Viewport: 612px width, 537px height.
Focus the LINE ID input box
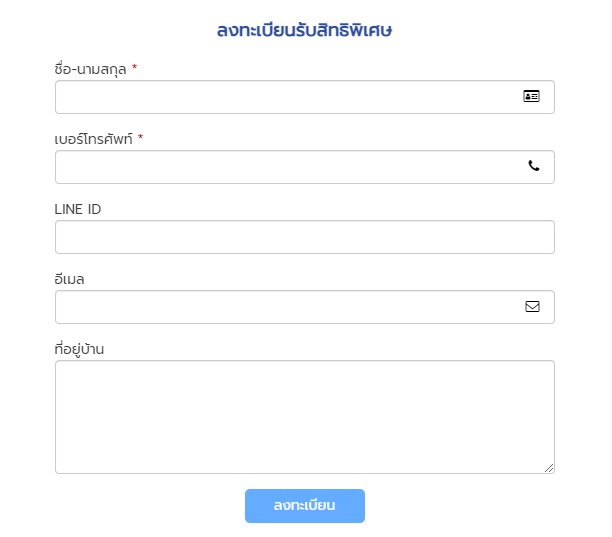(x=304, y=237)
